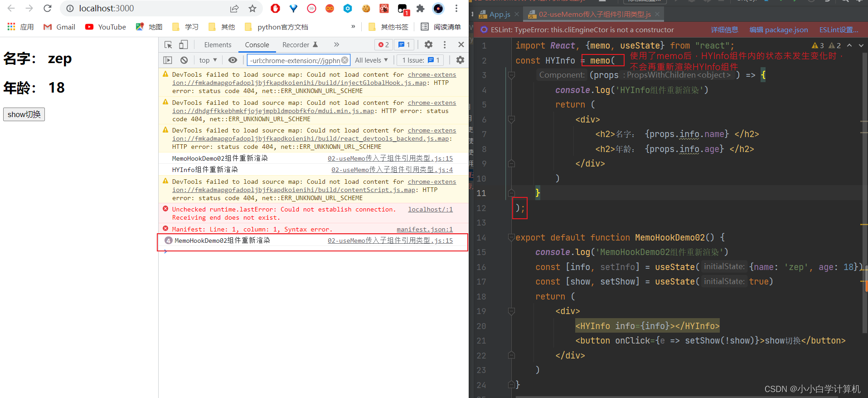Open the manifest.json:1 source link

click(x=425, y=229)
